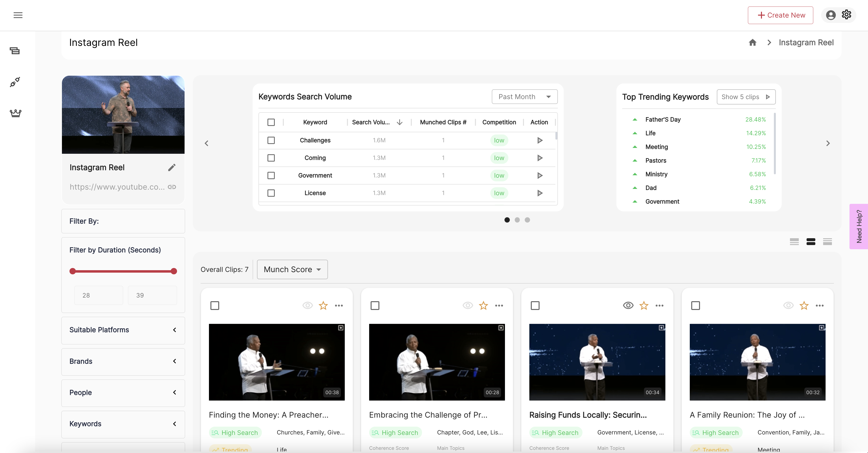Screen dimensions: 868x453
Task: Toggle viewed eye on Raising Funds Locally clip
Action: [x=628, y=306]
